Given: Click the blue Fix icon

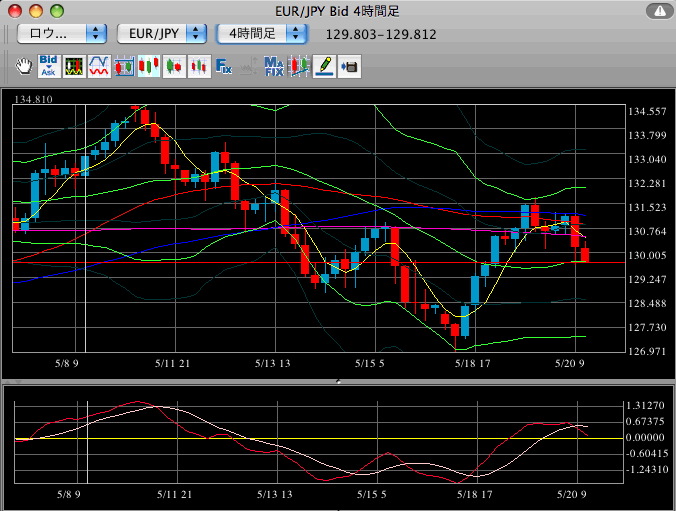Looking at the screenshot, I should coord(224,66).
